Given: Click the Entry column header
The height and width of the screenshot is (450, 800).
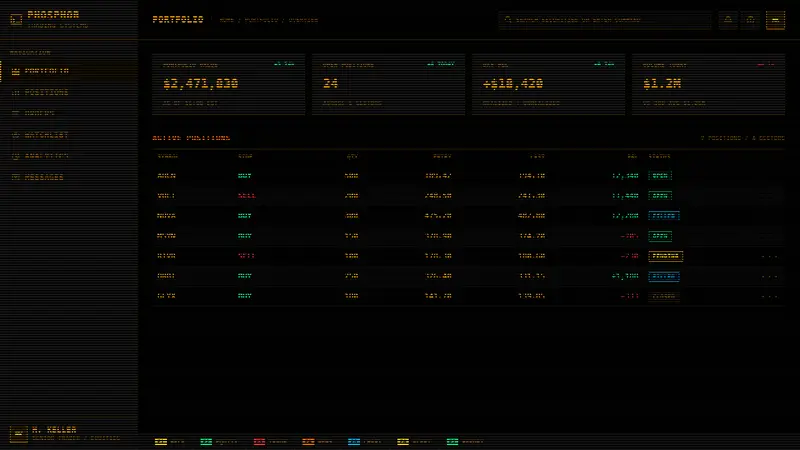Looking at the screenshot, I should pyautogui.click(x=442, y=157).
